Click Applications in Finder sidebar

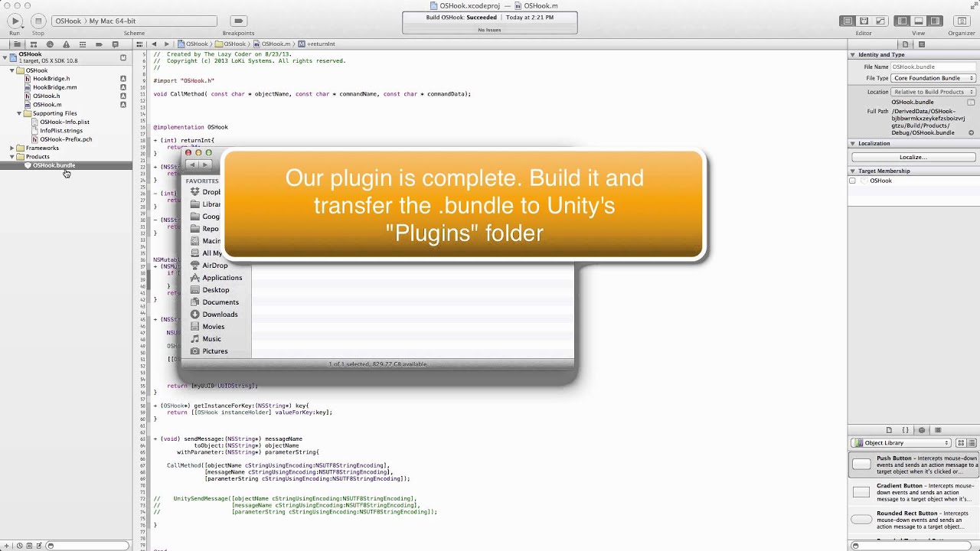coord(216,278)
